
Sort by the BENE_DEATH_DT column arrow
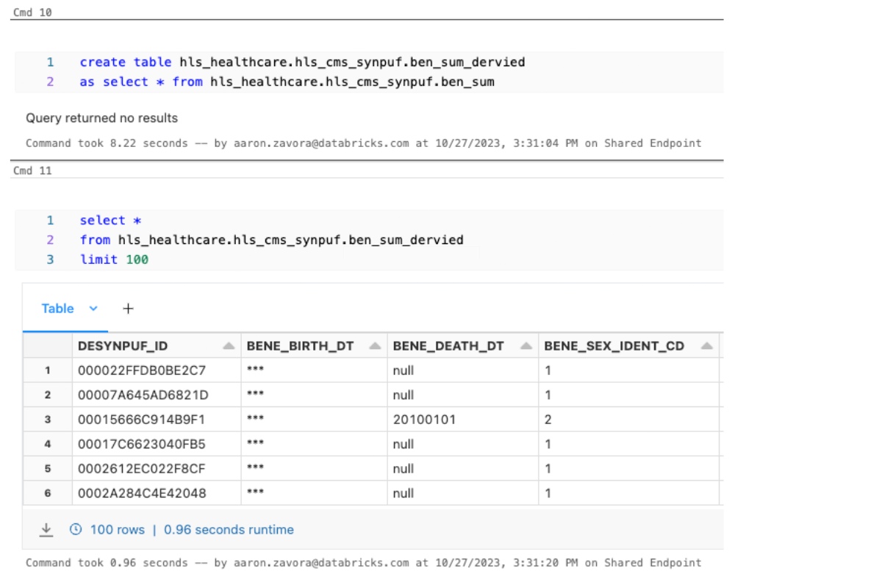(526, 346)
